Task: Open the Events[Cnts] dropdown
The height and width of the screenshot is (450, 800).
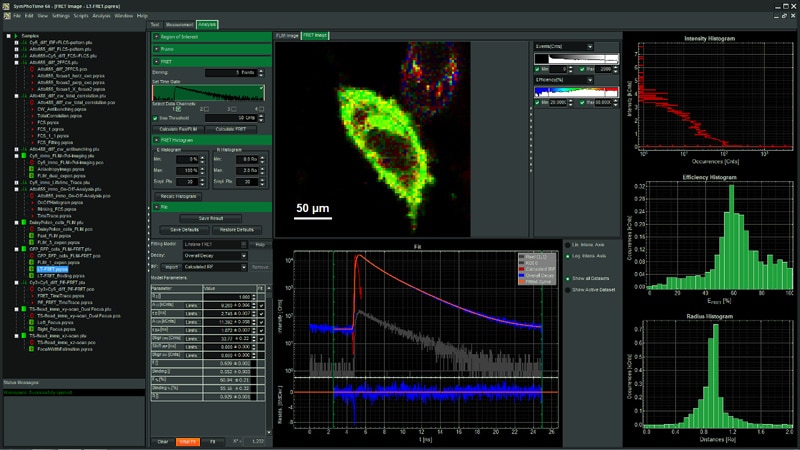Action: click(x=562, y=46)
